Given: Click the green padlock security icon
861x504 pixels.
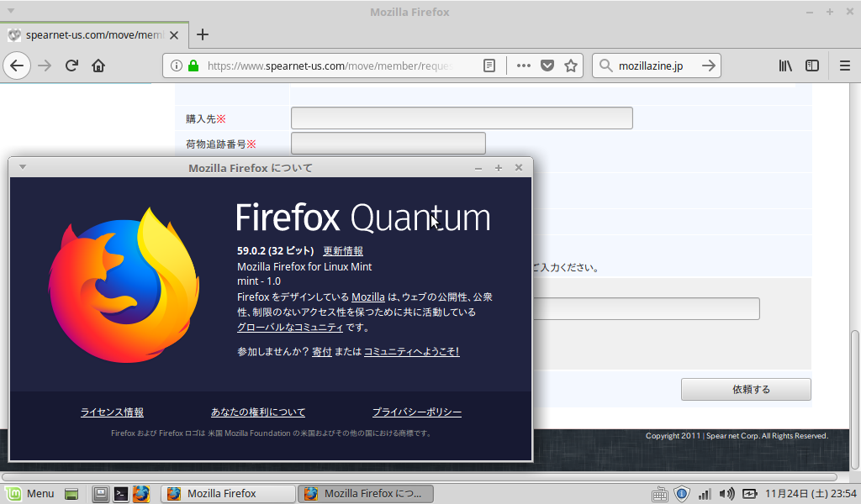Looking at the screenshot, I should [193, 66].
